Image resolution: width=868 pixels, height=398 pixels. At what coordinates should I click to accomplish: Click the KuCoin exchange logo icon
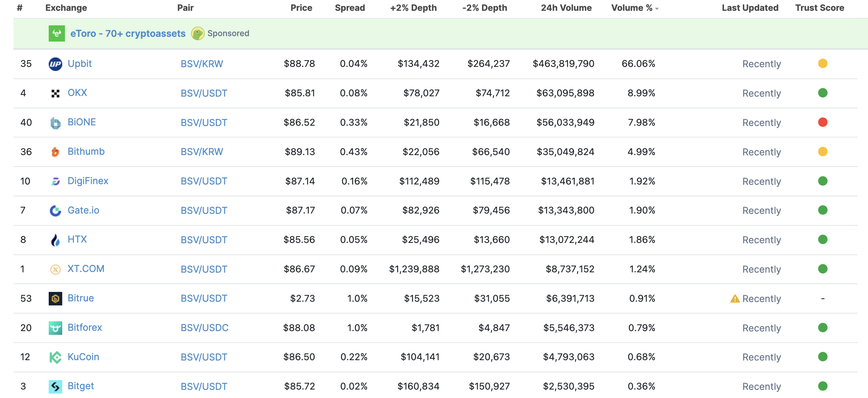[x=55, y=357]
